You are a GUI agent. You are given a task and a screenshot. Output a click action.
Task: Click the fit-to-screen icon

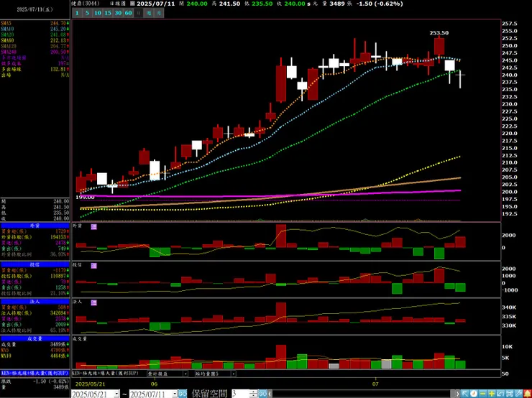coord(510,394)
